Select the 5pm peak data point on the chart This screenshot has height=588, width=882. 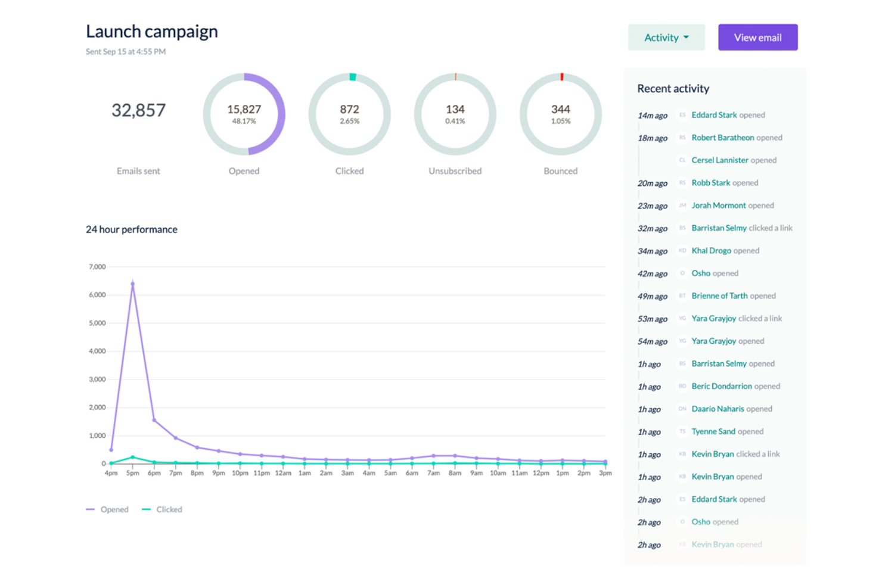coord(132,284)
